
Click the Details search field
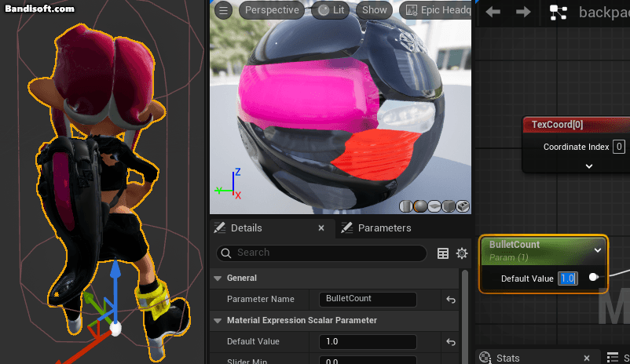(321, 253)
